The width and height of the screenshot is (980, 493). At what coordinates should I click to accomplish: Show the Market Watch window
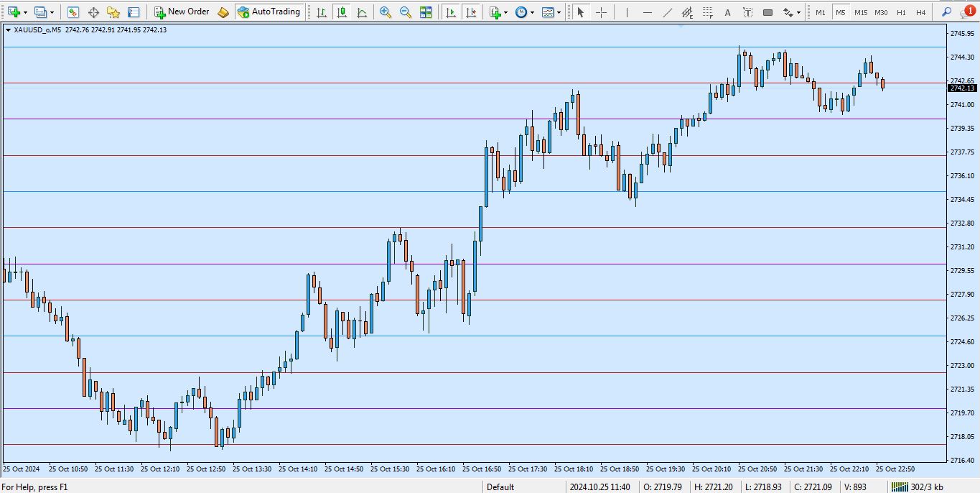(73, 12)
